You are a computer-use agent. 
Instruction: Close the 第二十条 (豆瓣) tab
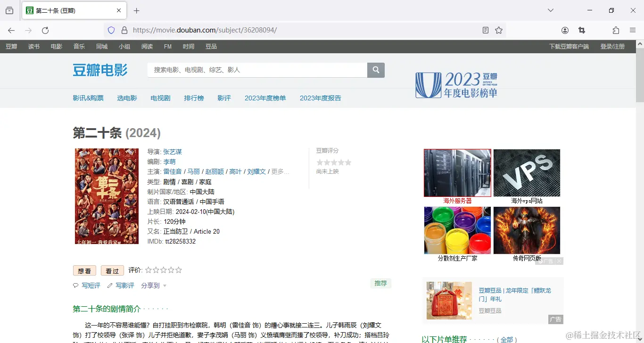pos(119,10)
